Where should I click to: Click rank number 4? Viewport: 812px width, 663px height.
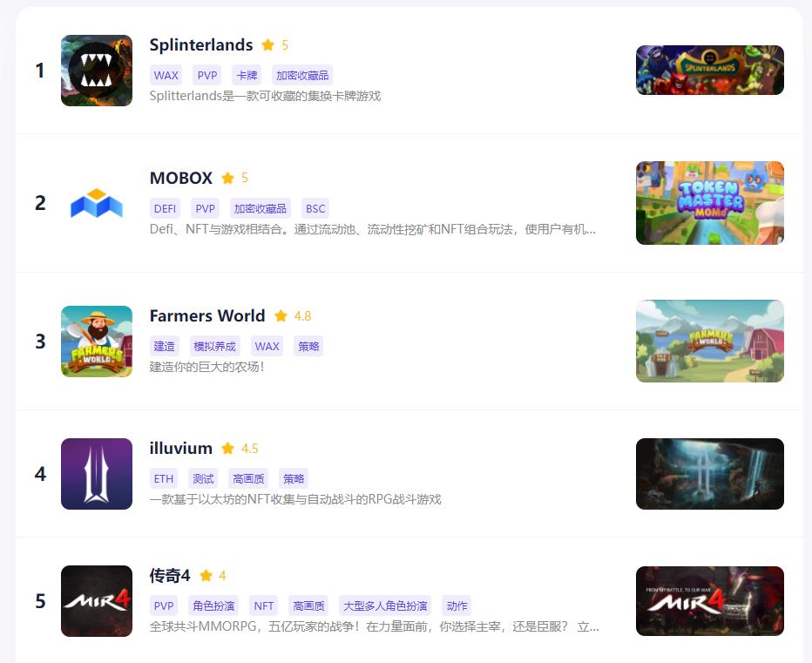[x=40, y=474]
